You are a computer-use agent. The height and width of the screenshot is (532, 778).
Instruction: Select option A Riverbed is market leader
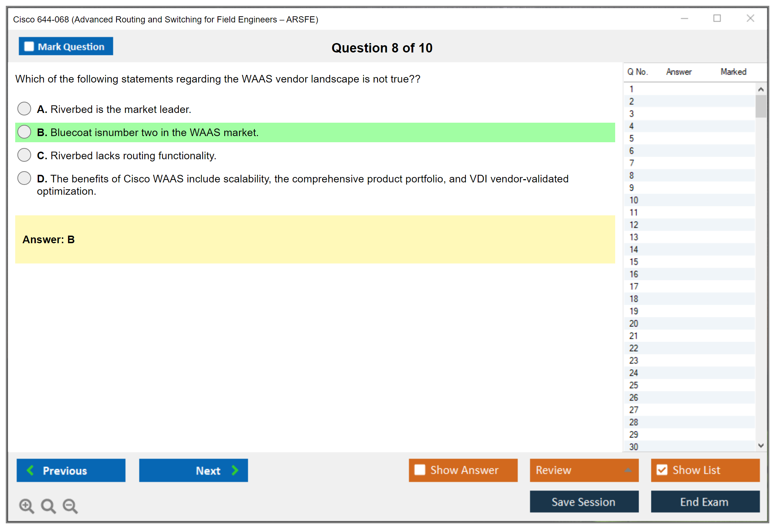pos(24,109)
